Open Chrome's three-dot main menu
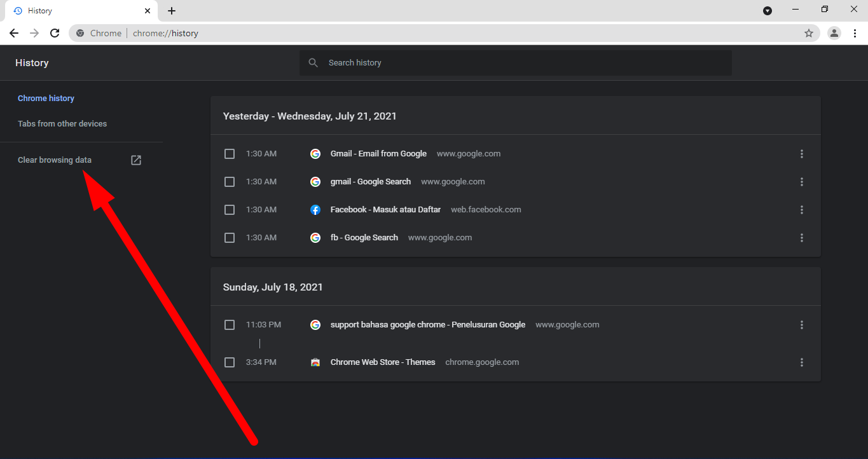The height and width of the screenshot is (459, 868). [x=855, y=33]
